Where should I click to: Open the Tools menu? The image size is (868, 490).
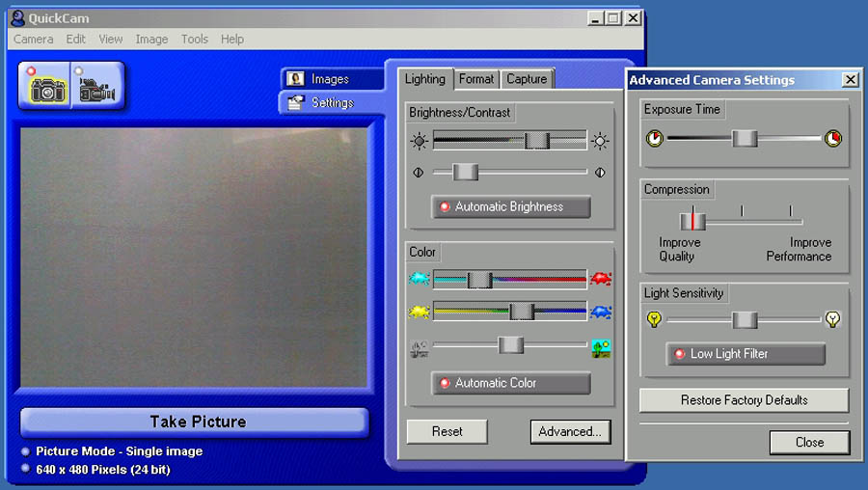pyautogui.click(x=195, y=40)
